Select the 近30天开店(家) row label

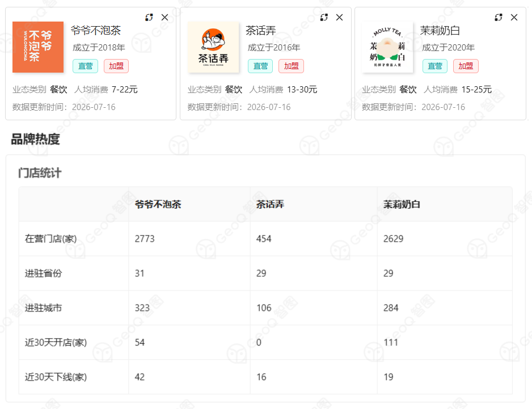click(x=56, y=343)
